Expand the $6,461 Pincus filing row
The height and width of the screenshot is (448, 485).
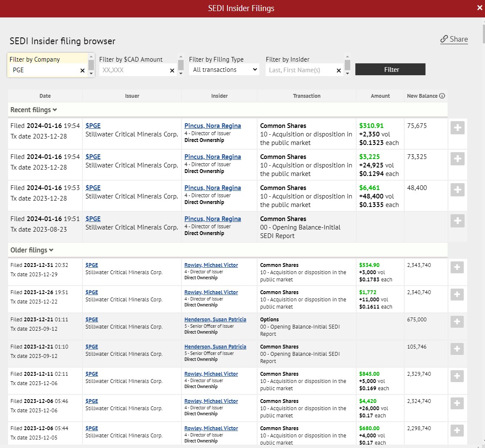coord(457,190)
